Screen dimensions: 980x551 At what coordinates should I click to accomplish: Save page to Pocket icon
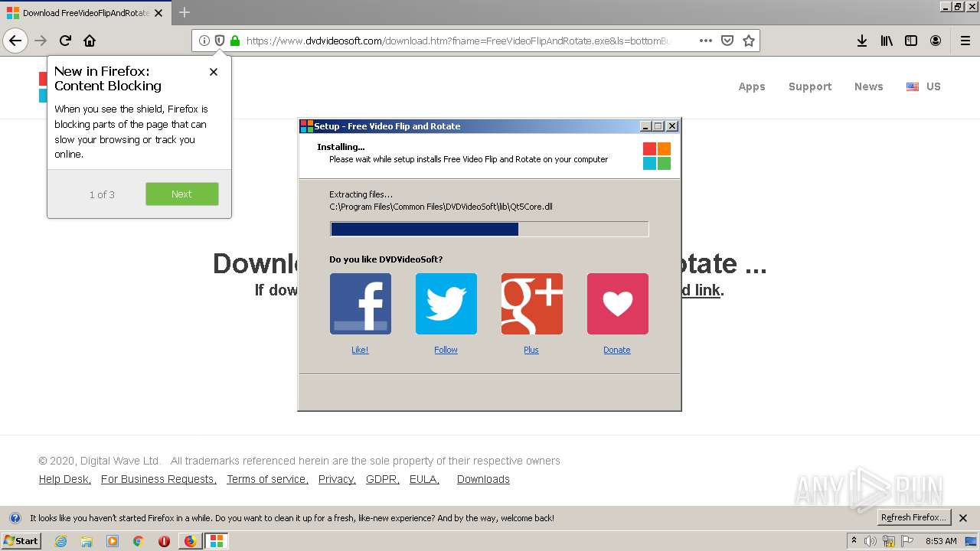(x=727, y=41)
